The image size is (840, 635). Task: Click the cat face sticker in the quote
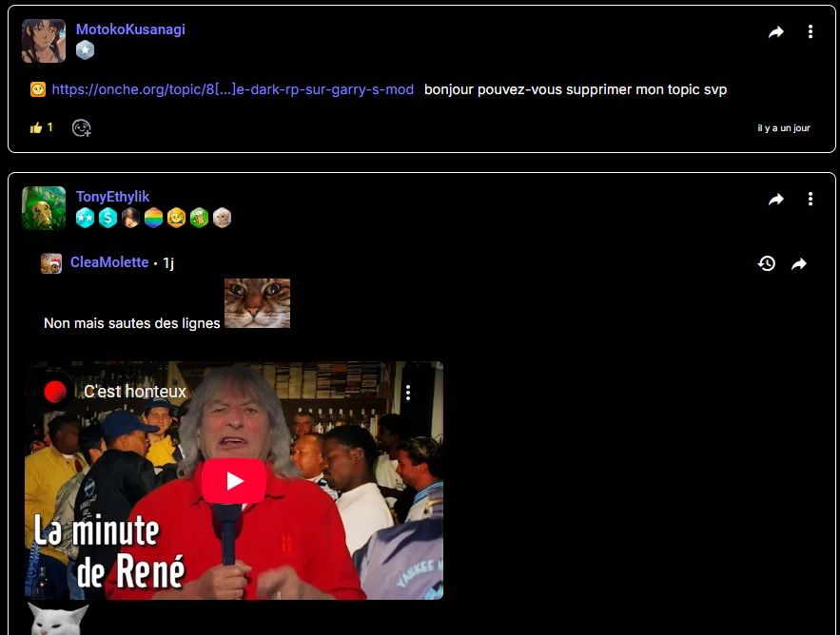tap(257, 303)
